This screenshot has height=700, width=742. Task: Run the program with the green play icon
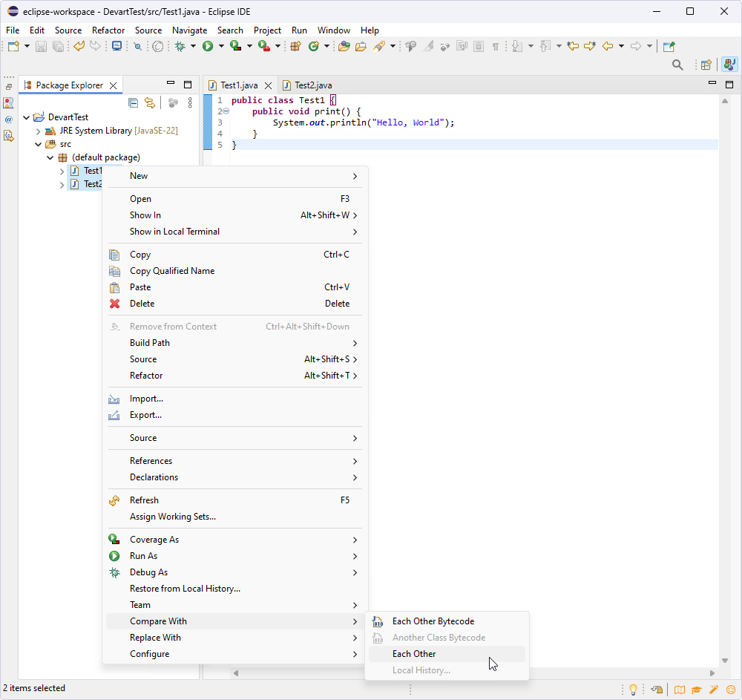tap(208, 46)
